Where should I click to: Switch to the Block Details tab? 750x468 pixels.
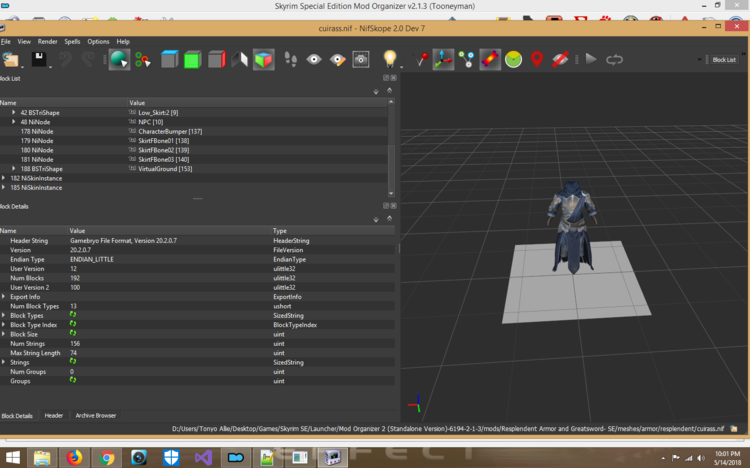[x=17, y=415]
